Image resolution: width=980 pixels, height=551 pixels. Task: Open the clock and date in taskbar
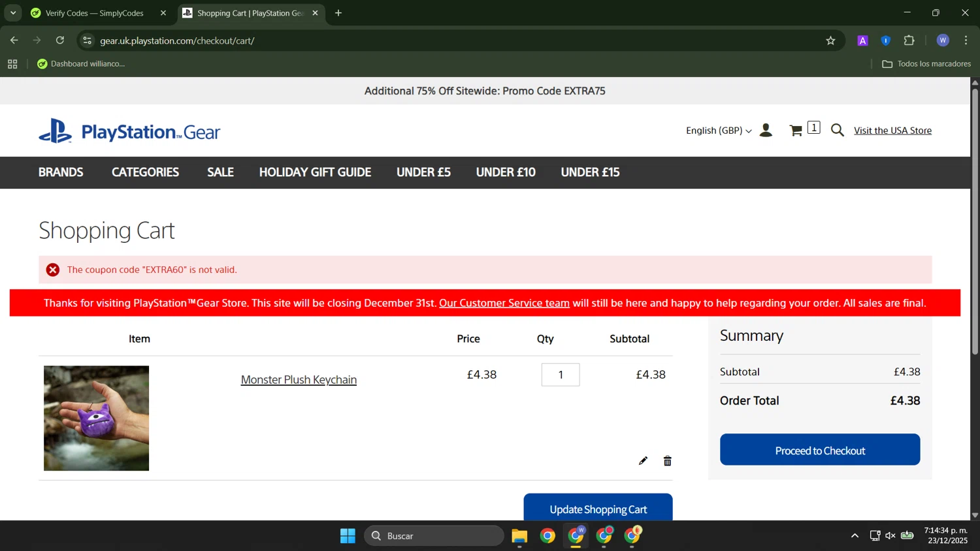946,536
